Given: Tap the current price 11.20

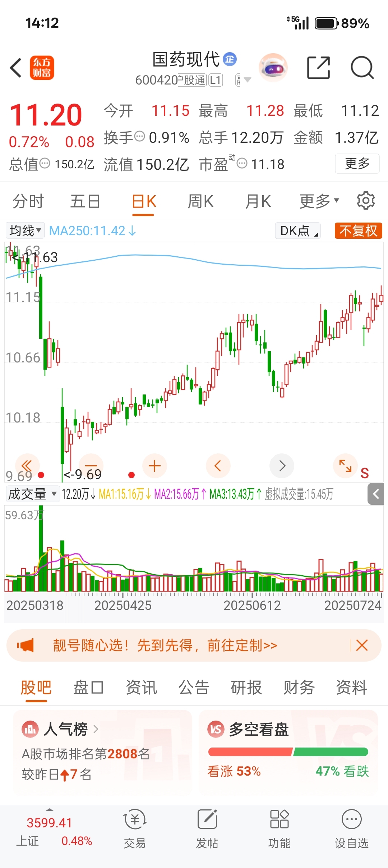Looking at the screenshot, I should [x=46, y=115].
